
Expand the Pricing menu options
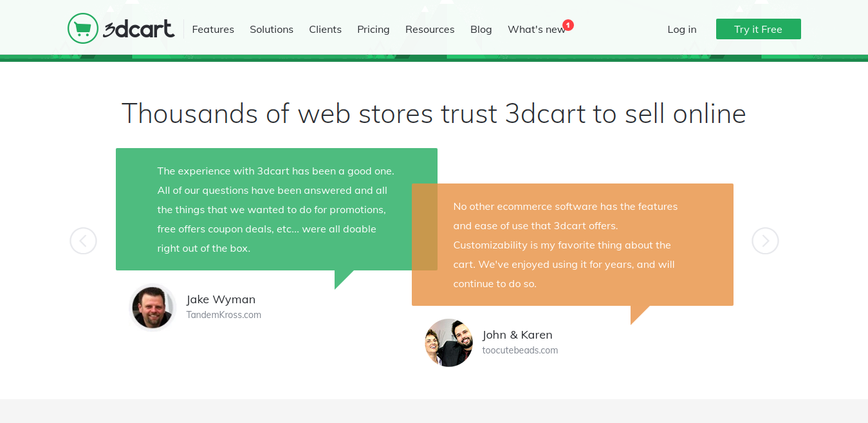click(x=373, y=29)
